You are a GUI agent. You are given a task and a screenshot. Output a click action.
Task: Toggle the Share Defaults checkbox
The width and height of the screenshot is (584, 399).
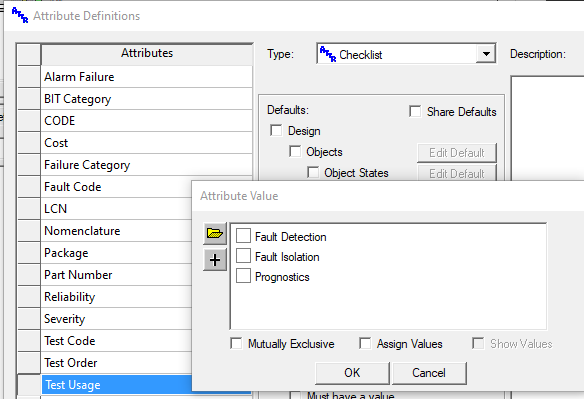tap(415, 111)
